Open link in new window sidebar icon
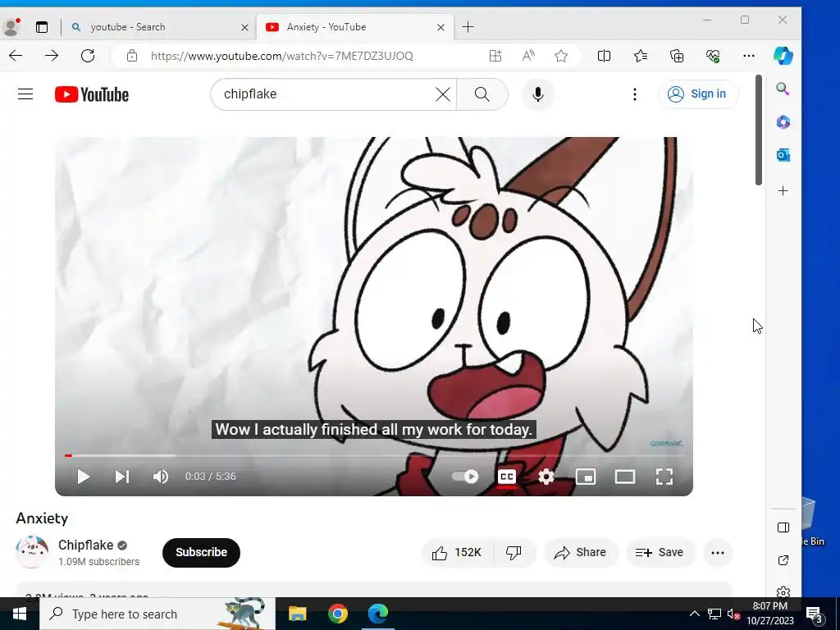The height and width of the screenshot is (630, 840). 783,560
